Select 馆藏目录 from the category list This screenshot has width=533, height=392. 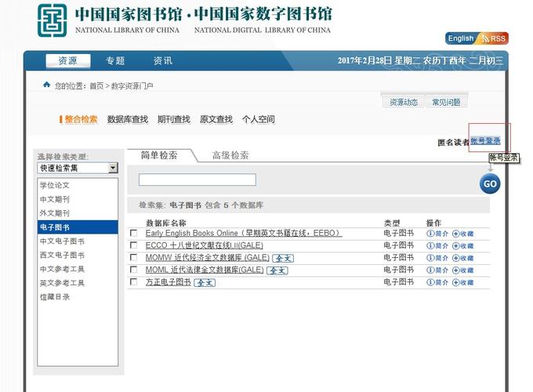pyautogui.click(x=55, y=297)
